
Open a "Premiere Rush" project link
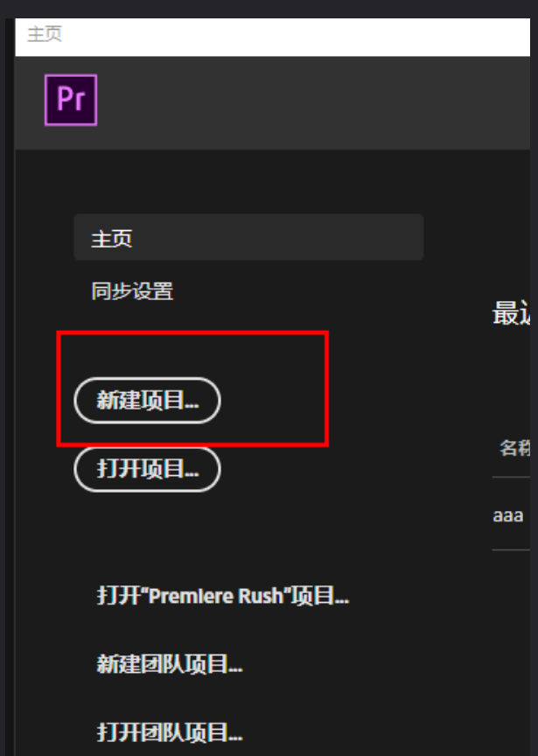[223, 596]
